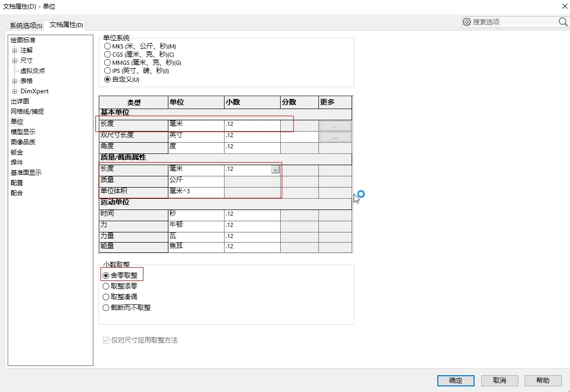The width and height of the screenshot is (570, 392).
Task: Select 自定义 custom unit system
Action: click(x=107, y=79)
